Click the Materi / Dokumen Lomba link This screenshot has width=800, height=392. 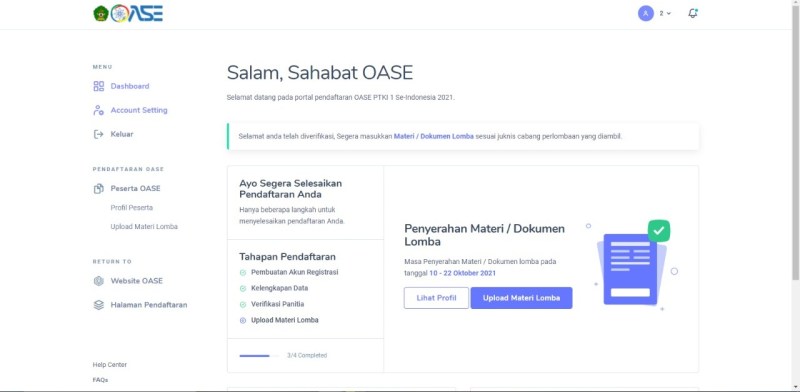[x=434, y=137]
